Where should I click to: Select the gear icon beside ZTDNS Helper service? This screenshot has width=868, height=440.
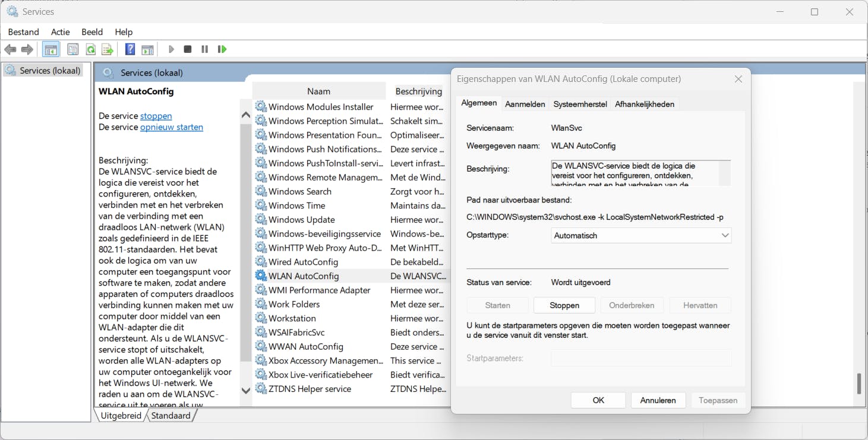click(x=261, y=389)
